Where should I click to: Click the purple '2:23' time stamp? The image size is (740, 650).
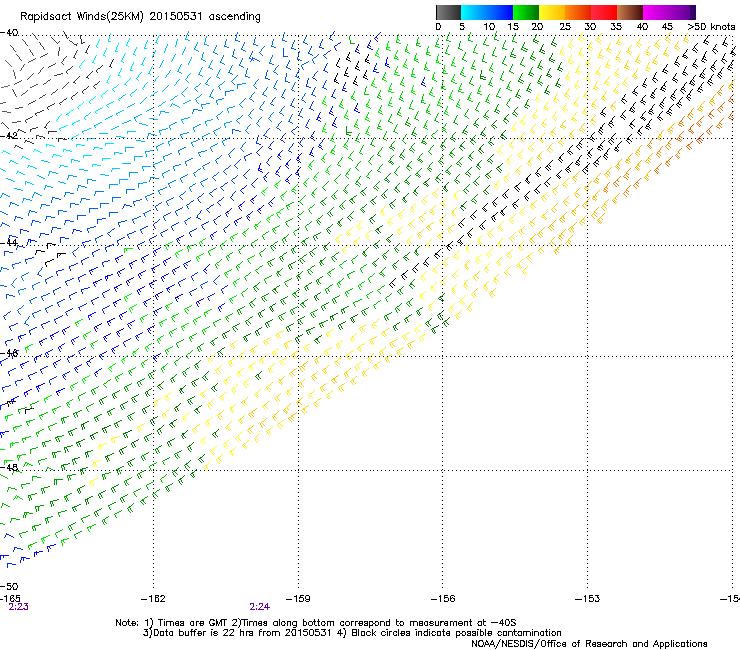click(18, 607)
